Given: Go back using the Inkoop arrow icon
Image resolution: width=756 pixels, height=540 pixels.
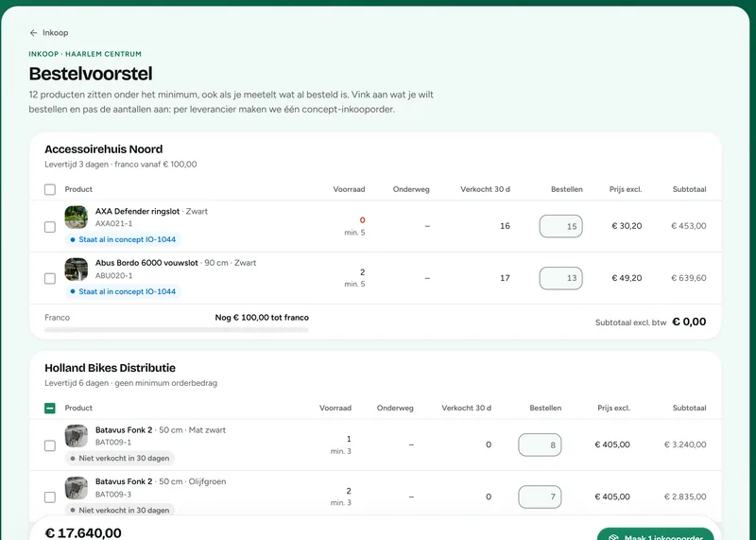Looking at the screenshot, I should pos(33,33).
